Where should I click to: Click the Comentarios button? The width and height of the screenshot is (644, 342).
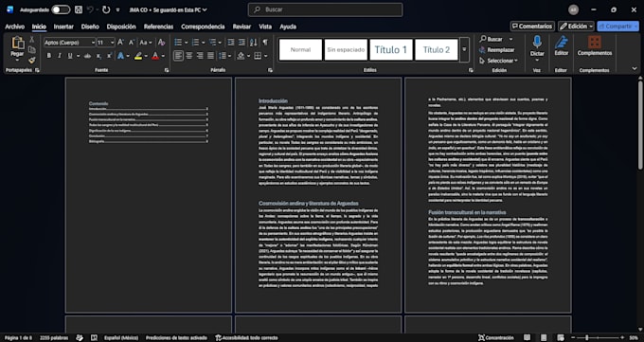point(532,26)
